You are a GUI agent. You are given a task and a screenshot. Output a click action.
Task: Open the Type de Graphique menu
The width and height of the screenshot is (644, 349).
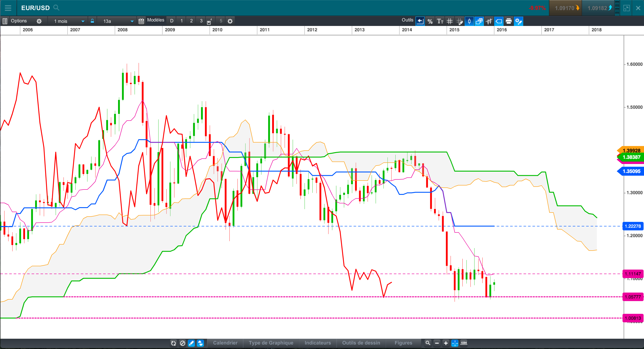(271, 343)
